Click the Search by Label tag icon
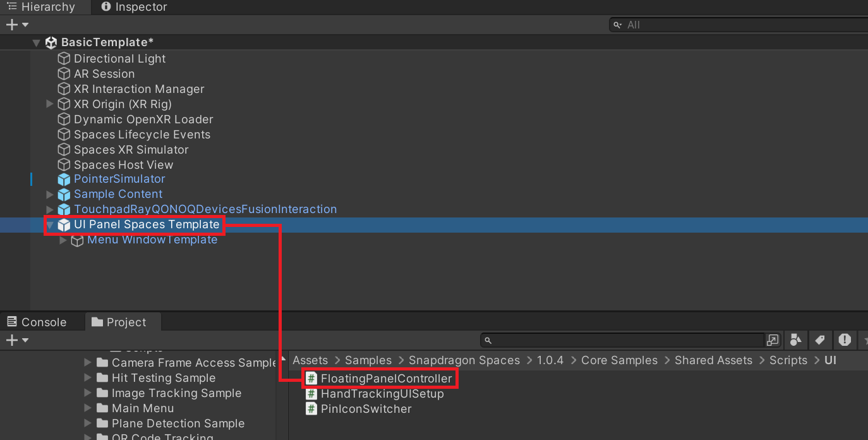 (820, 340)
